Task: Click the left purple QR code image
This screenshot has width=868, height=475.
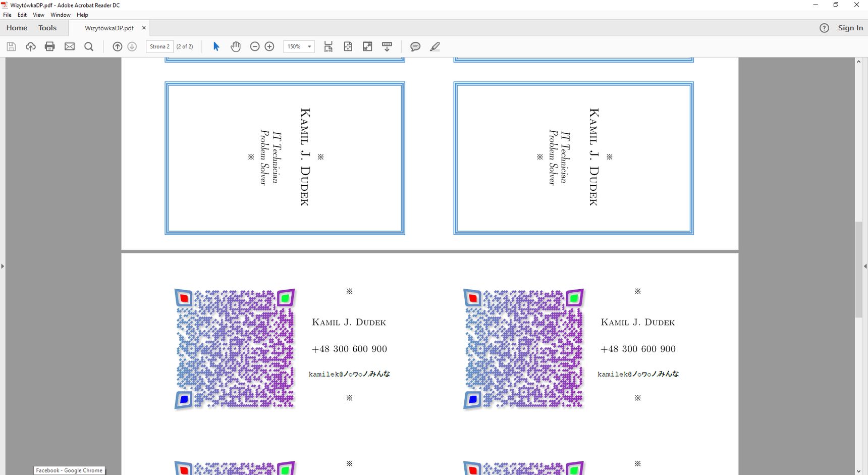Action: (235, 349)
